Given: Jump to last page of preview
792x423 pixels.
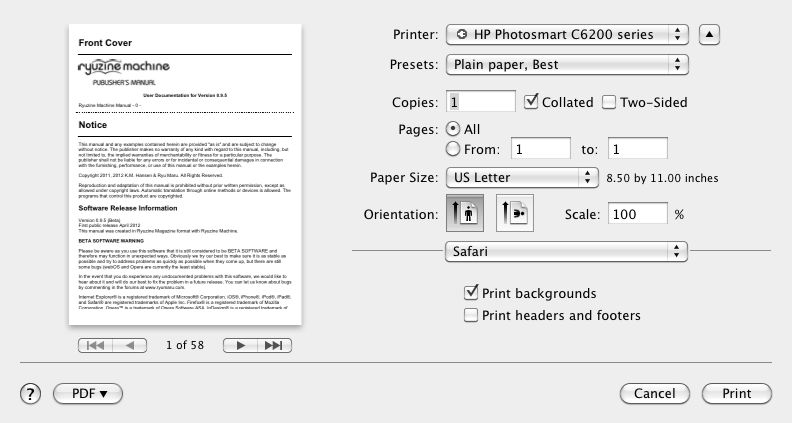Looking at the screenshot, I should click(271, 345).
